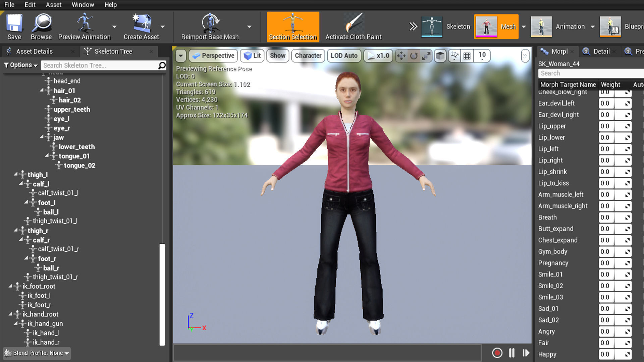644x362 pixels.
Task: Open the Blend Profile dropdown
Action: click(37, 353)
